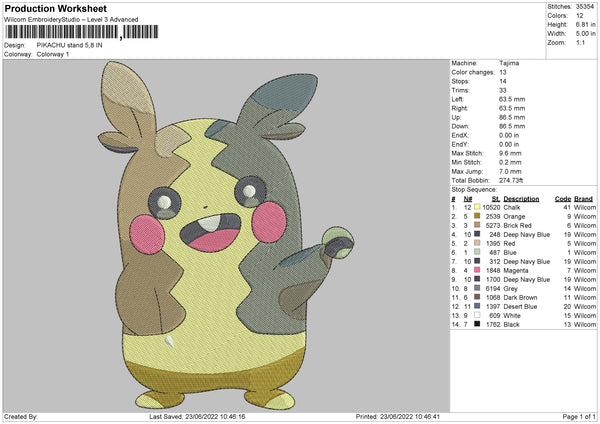Choose the Grey thread color swatch
The image size is (600, 424).
(477, 288)
